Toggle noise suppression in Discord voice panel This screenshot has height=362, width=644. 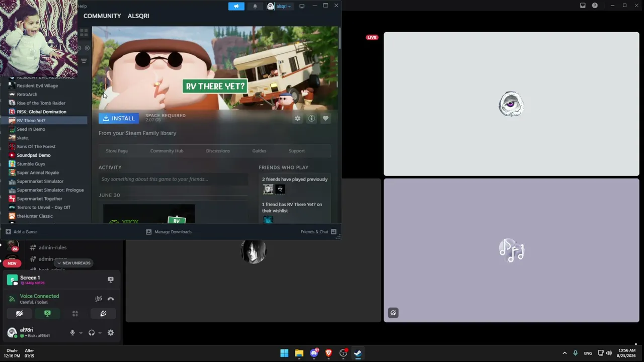tap(99, 299)
